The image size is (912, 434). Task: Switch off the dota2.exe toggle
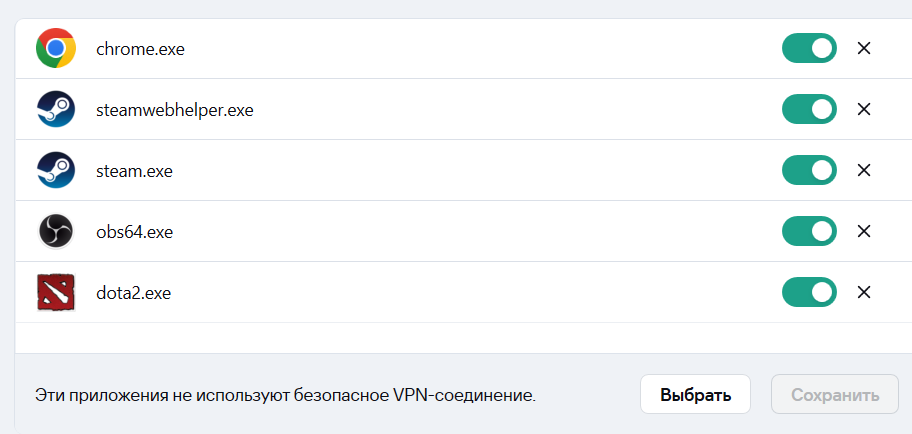809,292
